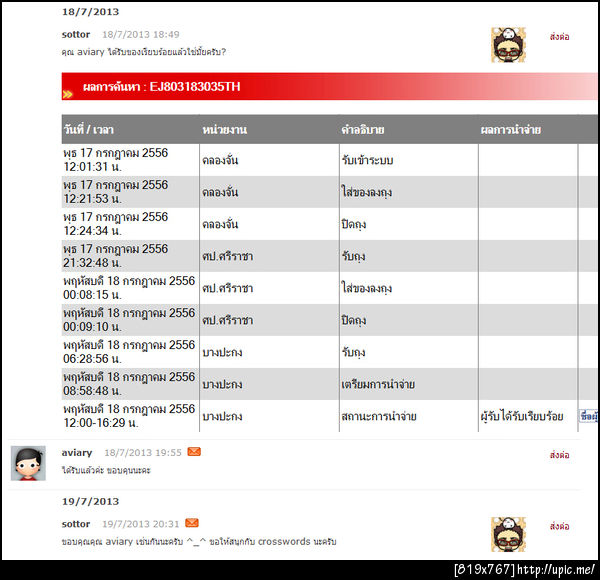Click the 19/7/2013 date heading
600x580 pixels.
point(90,502)
